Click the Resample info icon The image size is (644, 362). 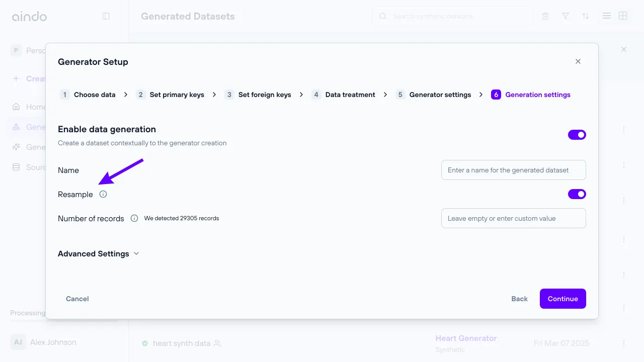(x=103, y=195)
